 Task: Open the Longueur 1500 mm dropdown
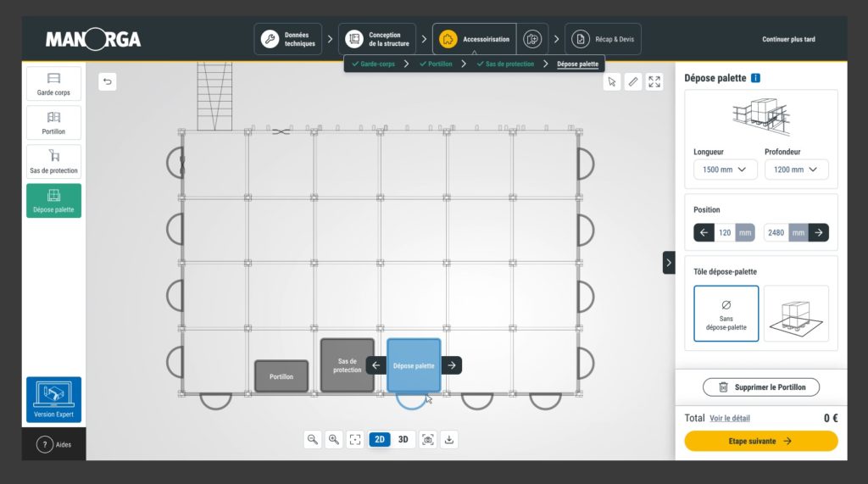tap(725, 170)
